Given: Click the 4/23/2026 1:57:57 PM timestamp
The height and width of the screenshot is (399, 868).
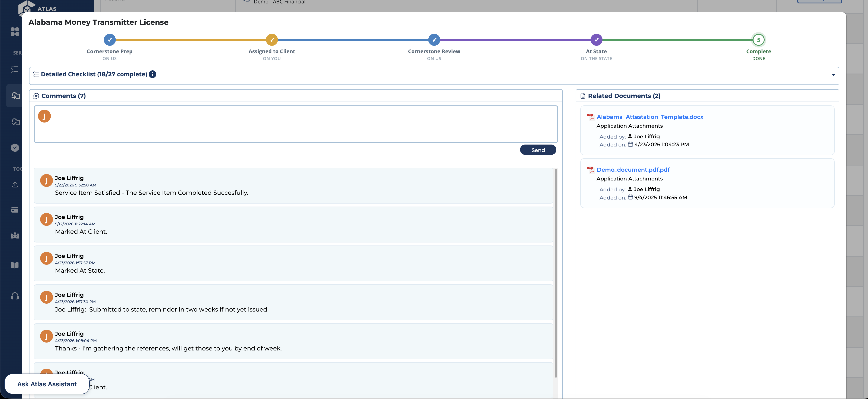Looking at the screenshot, I should click(75, 263).
